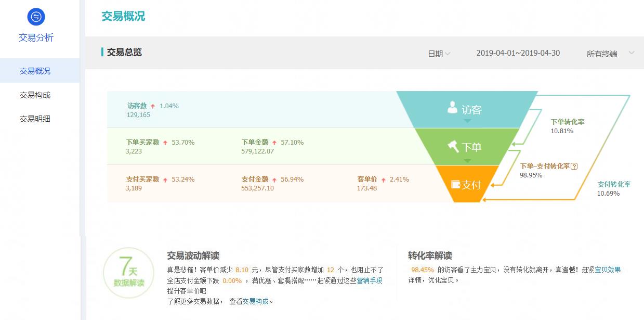Image resolution: width=644 pixels, height=320 pixels.
Task: Click the 98.95% conversion value
Action: click(x=531, y=175)
